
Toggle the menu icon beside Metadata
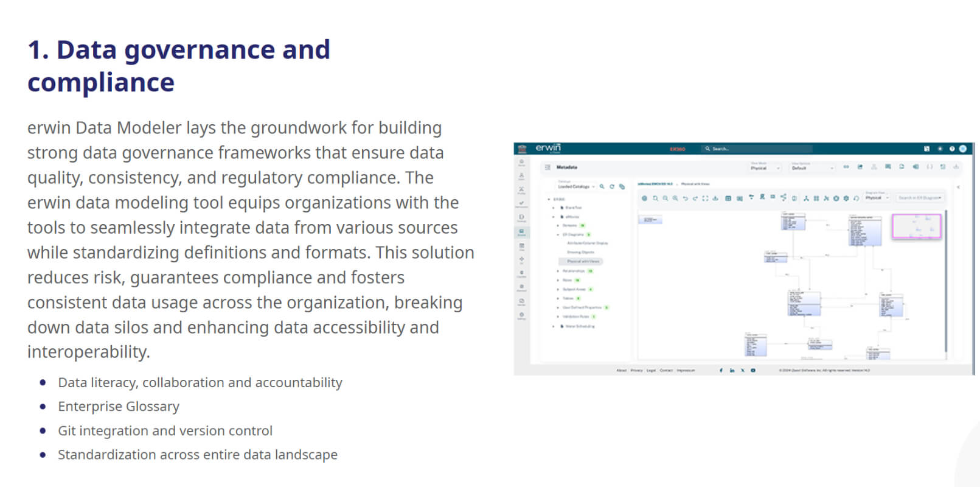(x=547, y=167)
